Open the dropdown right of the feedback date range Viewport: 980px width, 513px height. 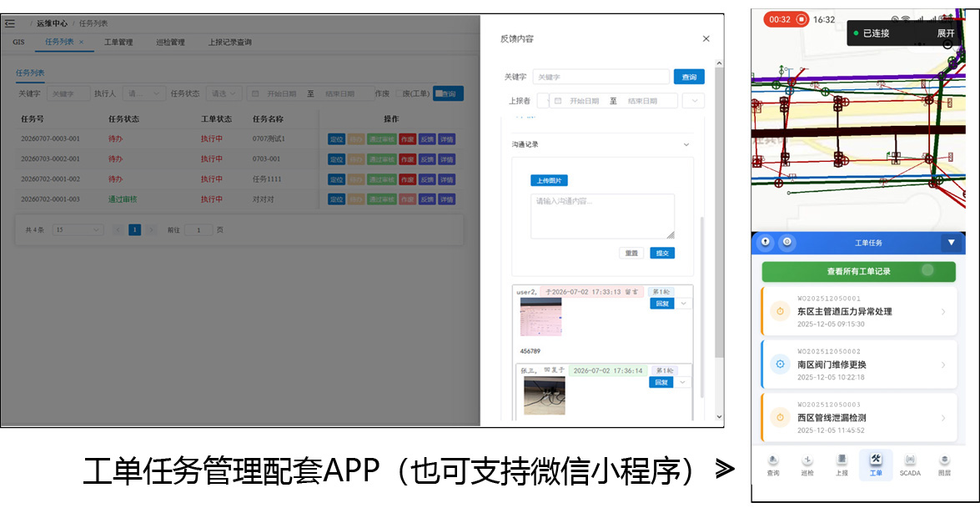click(x=694, y=101)
